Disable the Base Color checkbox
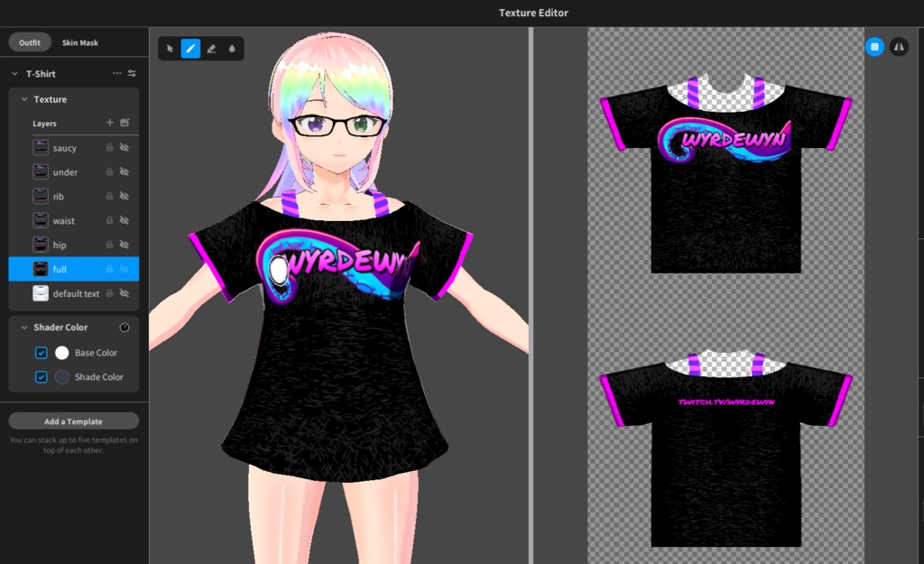 [41, 353]
